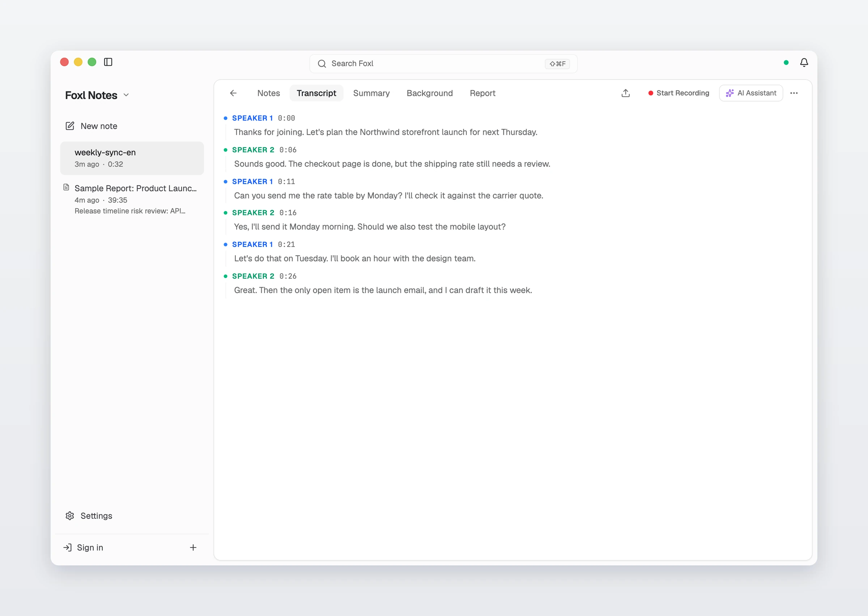
Task: Click Start Recording button
Action: click(679, 93)
